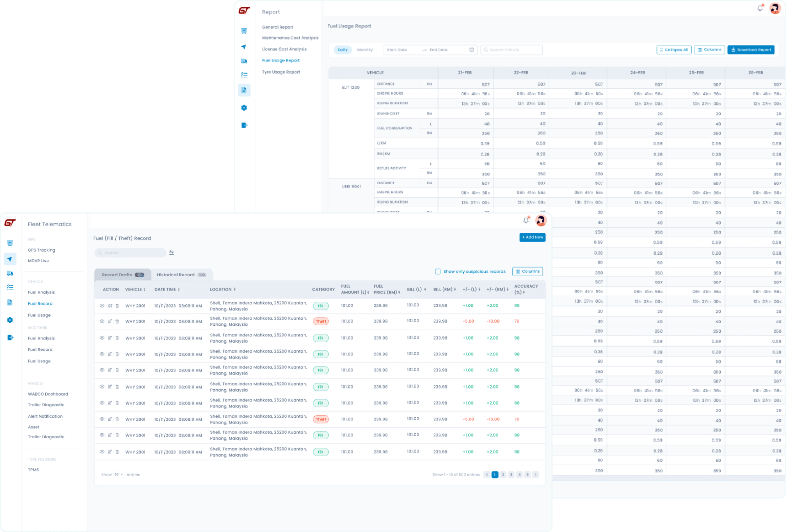Sort table by Accuracy (%) column

pyautogui.click(x=524, y=292)
